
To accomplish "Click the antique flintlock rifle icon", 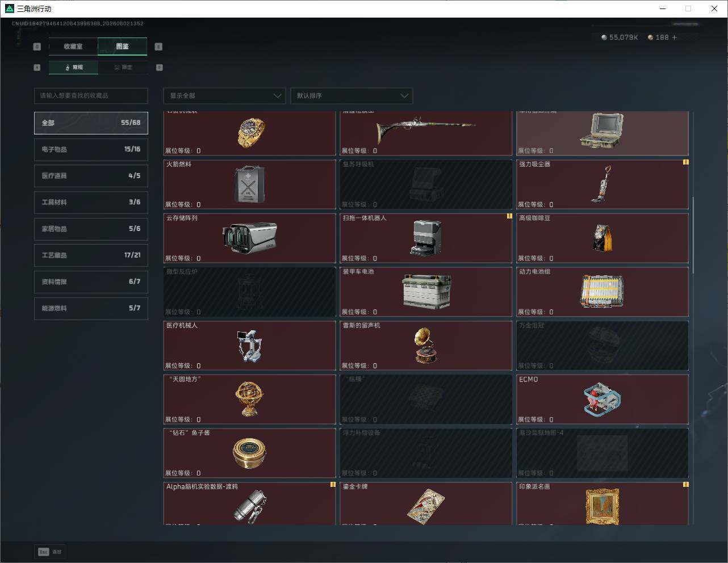I will pos(426,129).
